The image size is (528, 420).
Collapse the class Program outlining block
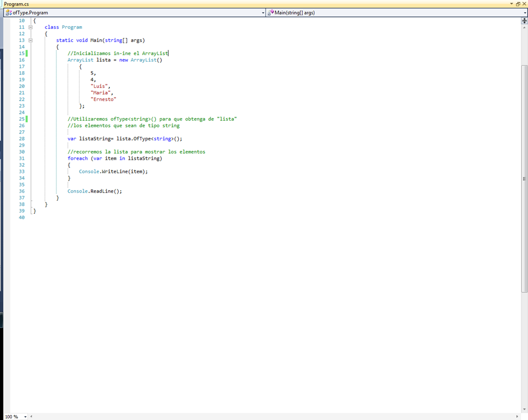(x=31, y=27)
